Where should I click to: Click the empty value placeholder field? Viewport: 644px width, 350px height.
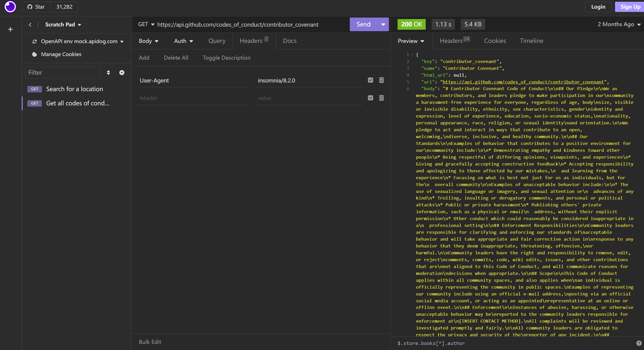tap(310, 98)
